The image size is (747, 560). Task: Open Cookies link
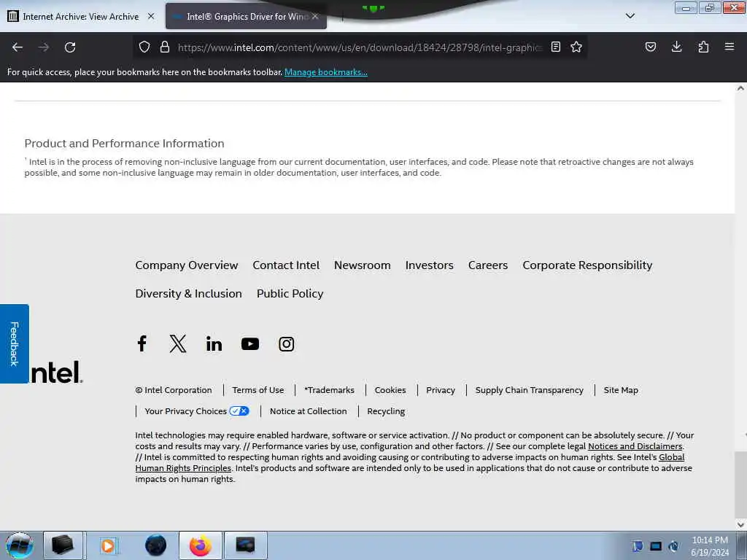tap(390, 390)
